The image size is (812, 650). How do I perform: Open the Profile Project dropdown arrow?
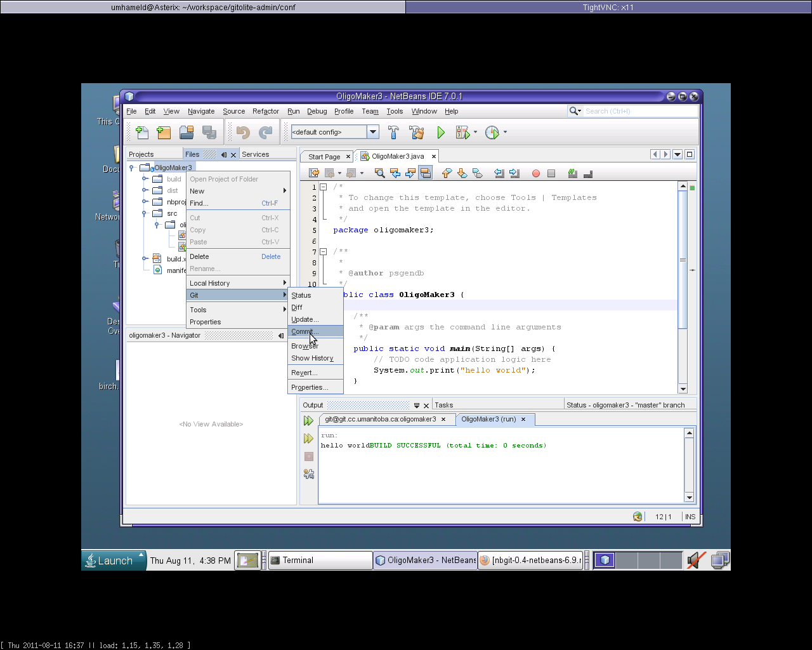505,132
